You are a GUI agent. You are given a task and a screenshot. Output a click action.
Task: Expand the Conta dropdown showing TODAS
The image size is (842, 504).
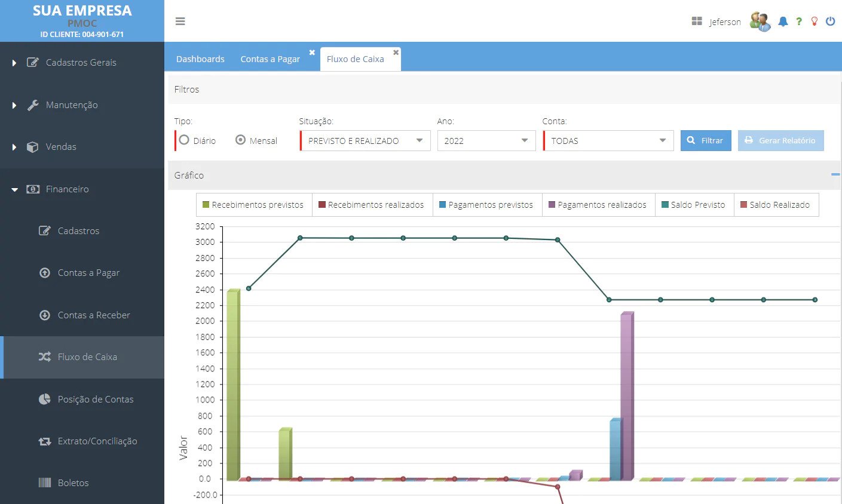click(x=608, y=141)
